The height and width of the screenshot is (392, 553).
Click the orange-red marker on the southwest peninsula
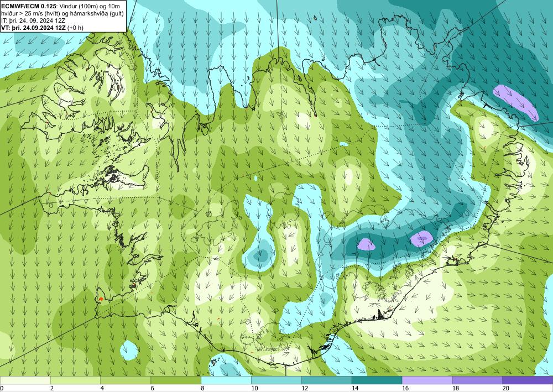coord(101,299)
